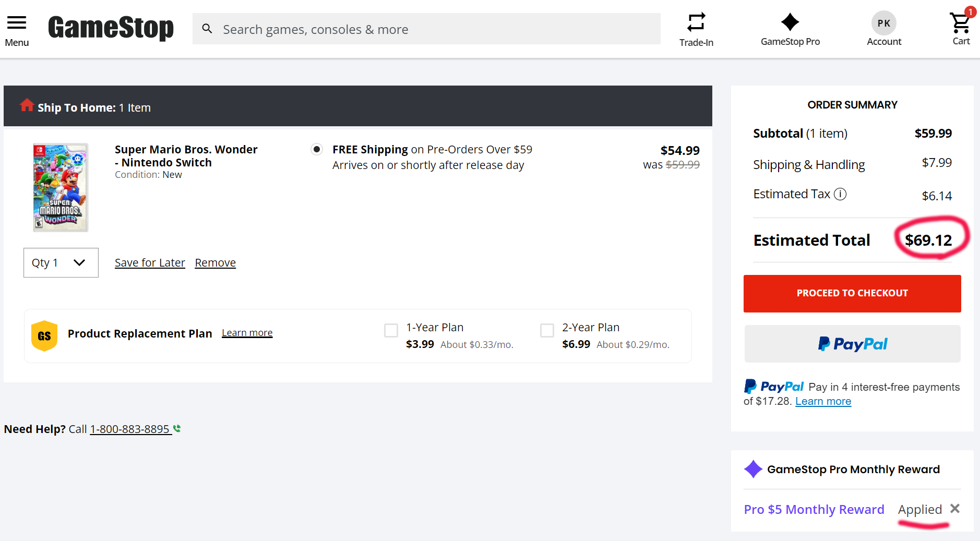Click the green phone icon by the help number
Image resolution: width=980 pixels, height=541 pixels.
pyautogui.click(x=177, y=428)
